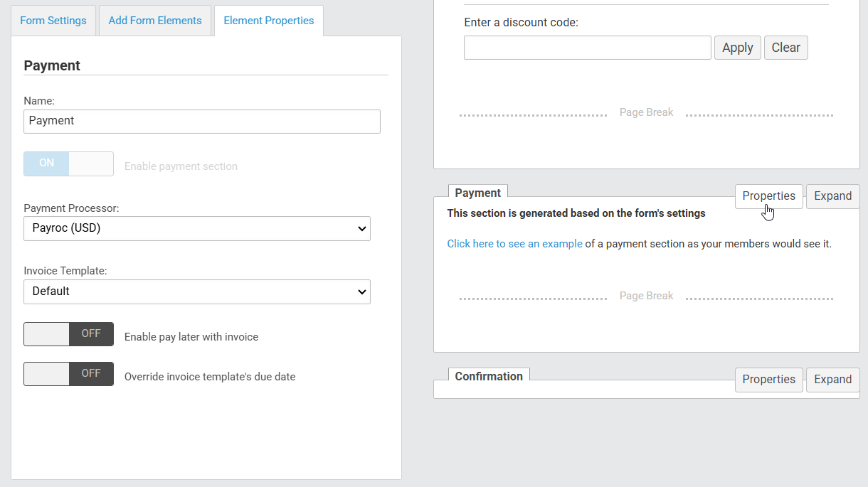Expand the Confirmation section

pyautogui.click(x=832, y=380)
